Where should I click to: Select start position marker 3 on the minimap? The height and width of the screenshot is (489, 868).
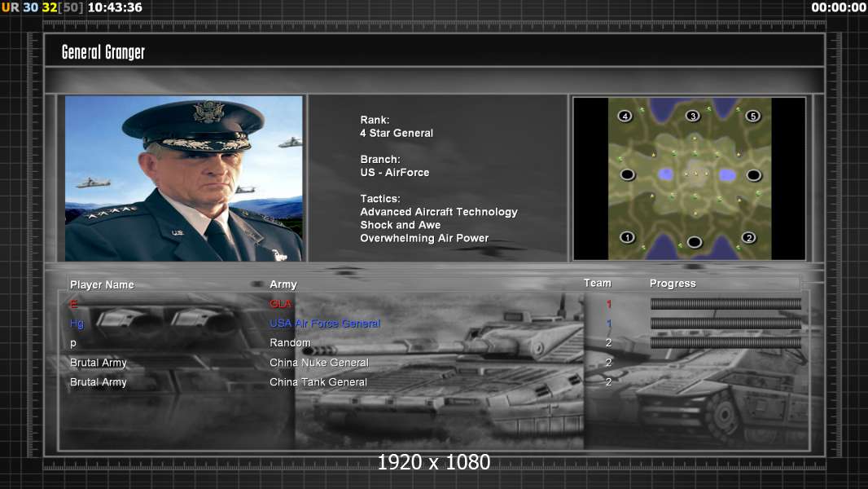point(692,116)
